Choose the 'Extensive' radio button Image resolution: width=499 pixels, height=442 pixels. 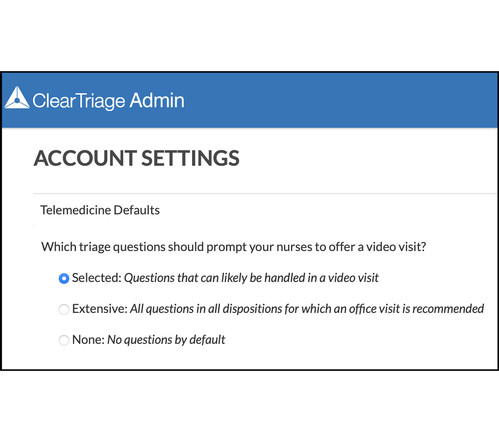pos(64,309)
